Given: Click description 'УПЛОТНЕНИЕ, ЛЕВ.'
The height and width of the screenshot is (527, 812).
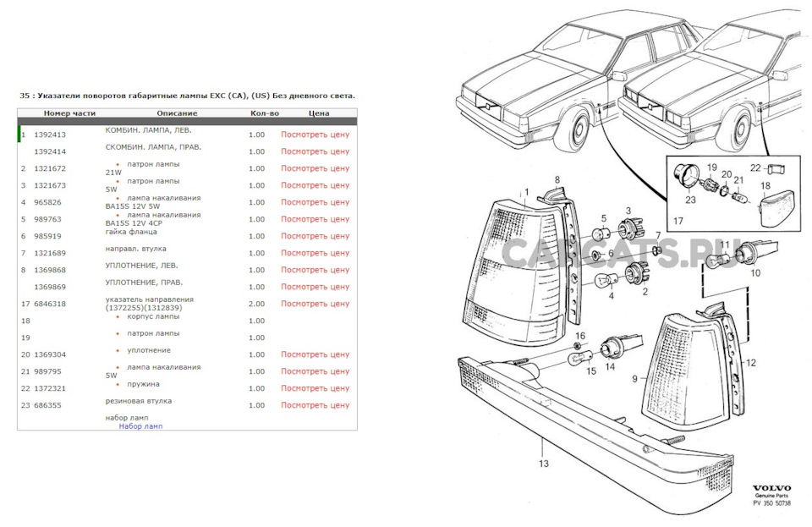Looking at the screenshot, I should tap(141, 265).
